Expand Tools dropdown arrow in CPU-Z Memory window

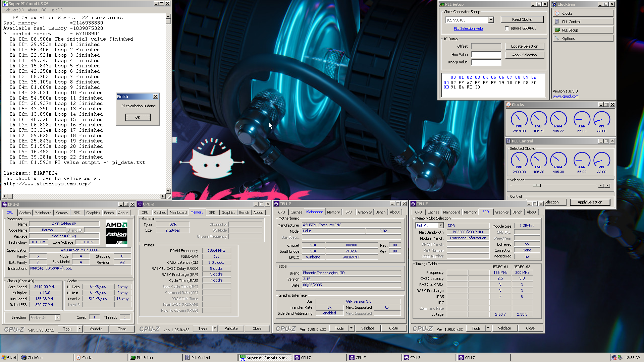215,328
